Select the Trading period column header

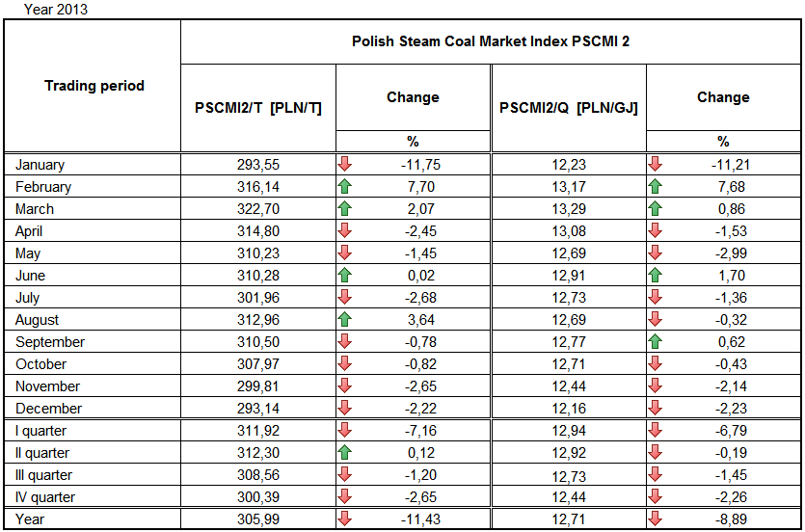94,86
